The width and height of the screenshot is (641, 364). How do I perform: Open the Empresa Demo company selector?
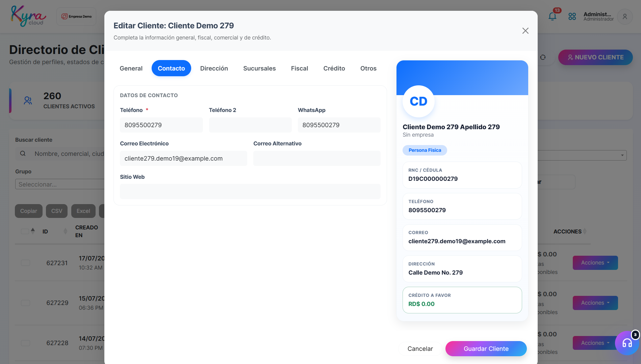pyautogui.click(x=76, y=17)
